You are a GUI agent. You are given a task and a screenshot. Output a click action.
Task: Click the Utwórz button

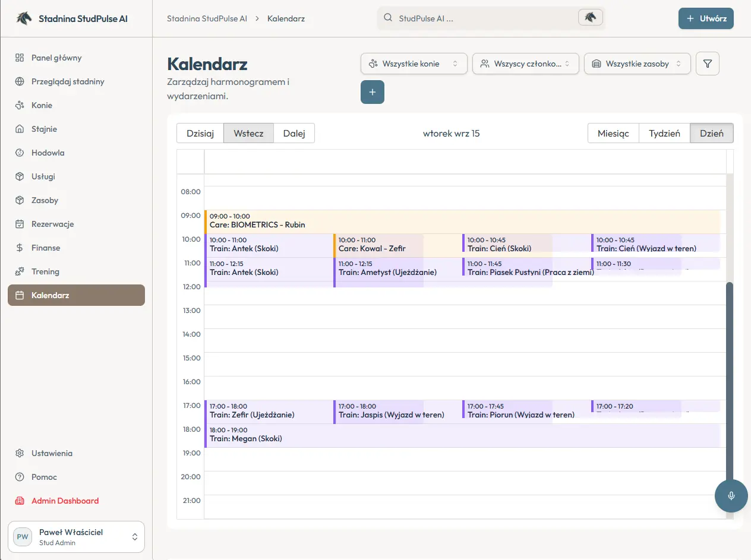(x=706, y=18)
